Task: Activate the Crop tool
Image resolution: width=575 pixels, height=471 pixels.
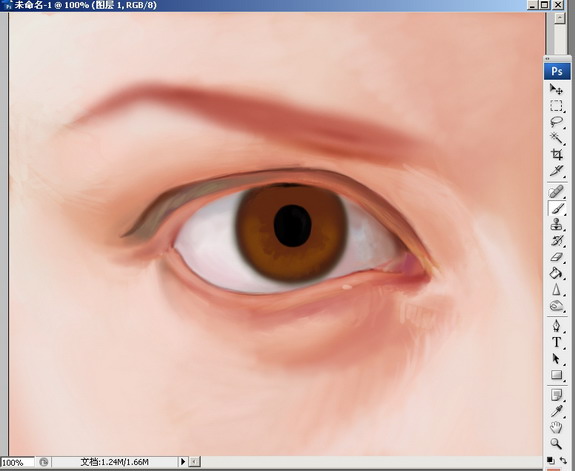Action: click(556, 154)
